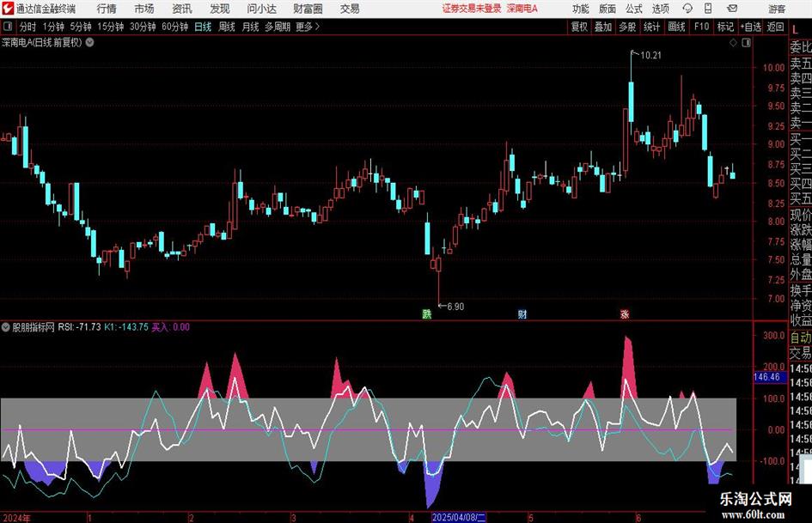The width and height of the screenshot is (812, 523).
Task: Open the 公式 menu
Action: 634,9
